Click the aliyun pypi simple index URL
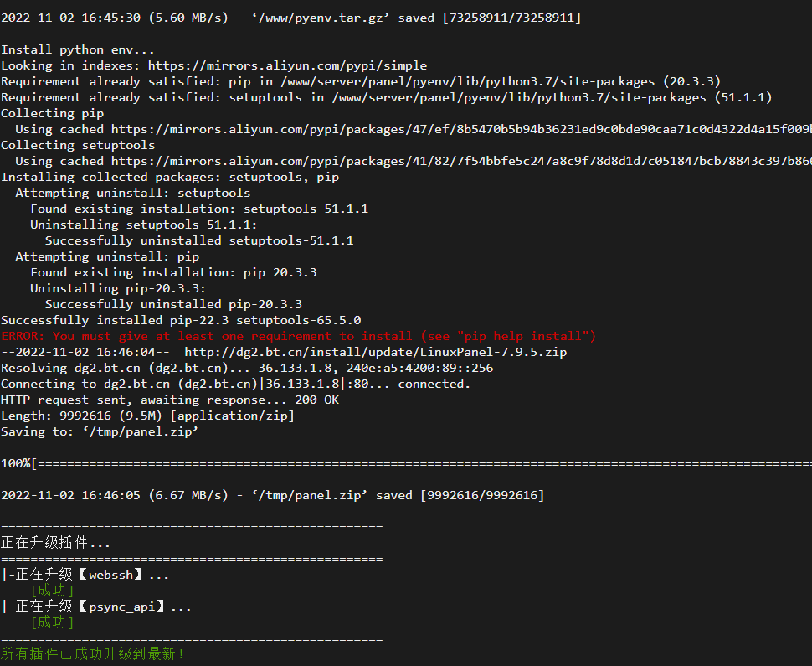The image size is (812, 666). click(x=287, y=66)
